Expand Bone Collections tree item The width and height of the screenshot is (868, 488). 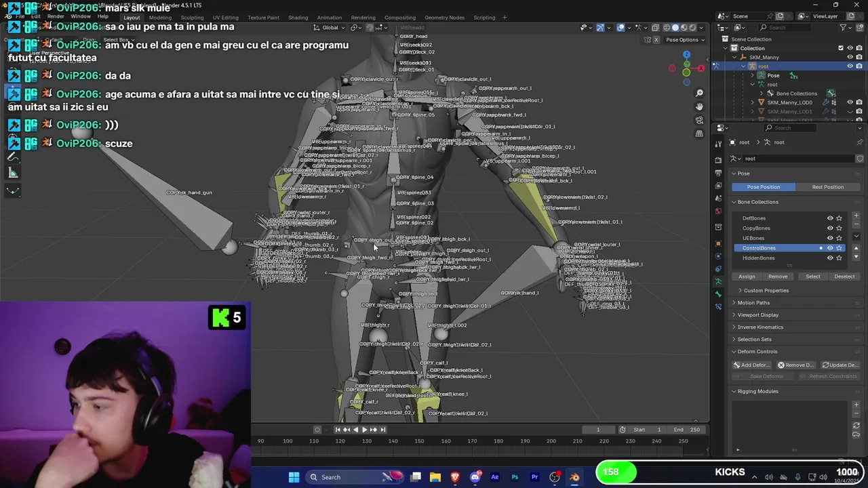(x=761, y=94)
